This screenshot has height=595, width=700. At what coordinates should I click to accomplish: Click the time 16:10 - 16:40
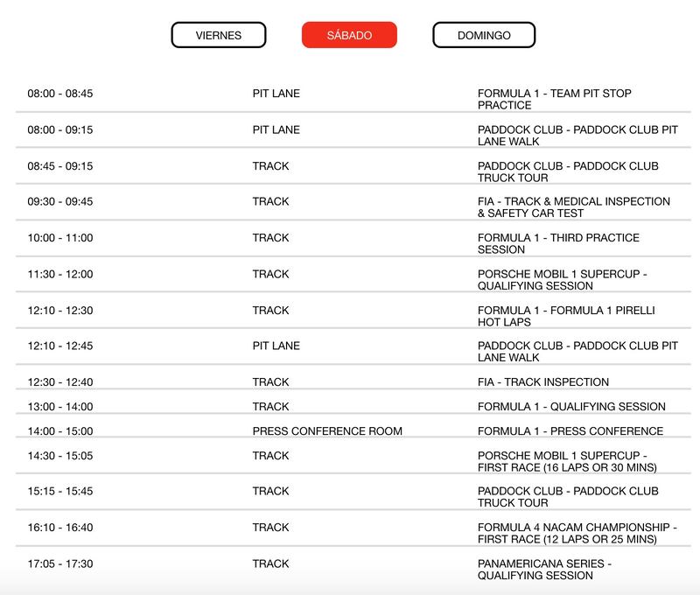coord(60,528)
